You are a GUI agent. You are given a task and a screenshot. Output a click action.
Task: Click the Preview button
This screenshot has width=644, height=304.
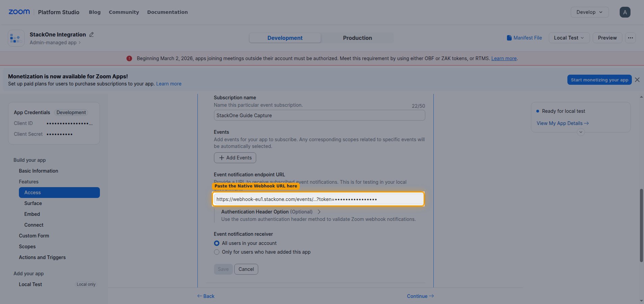[x=607, y=38]
